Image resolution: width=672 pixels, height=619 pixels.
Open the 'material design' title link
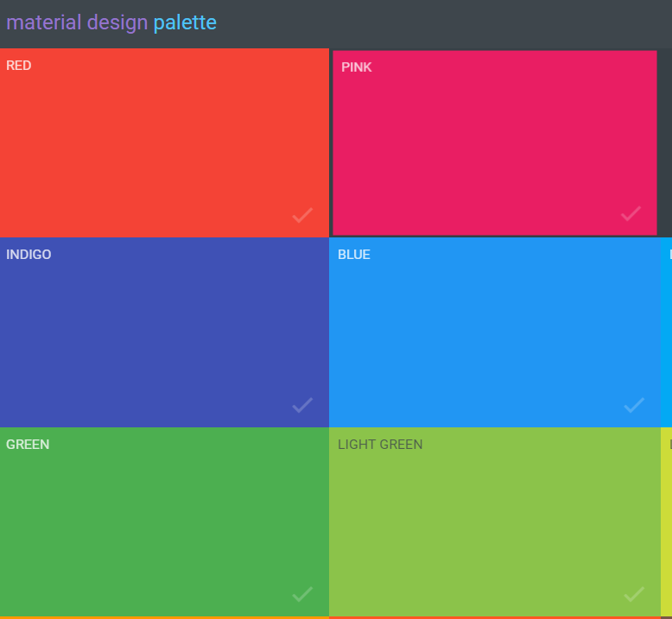(x=77, y=22)
